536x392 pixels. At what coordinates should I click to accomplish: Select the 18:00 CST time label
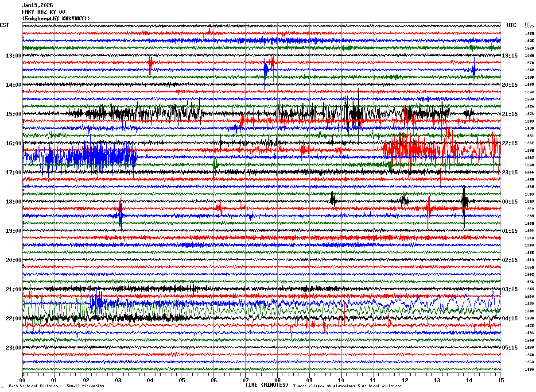point(14,202)
